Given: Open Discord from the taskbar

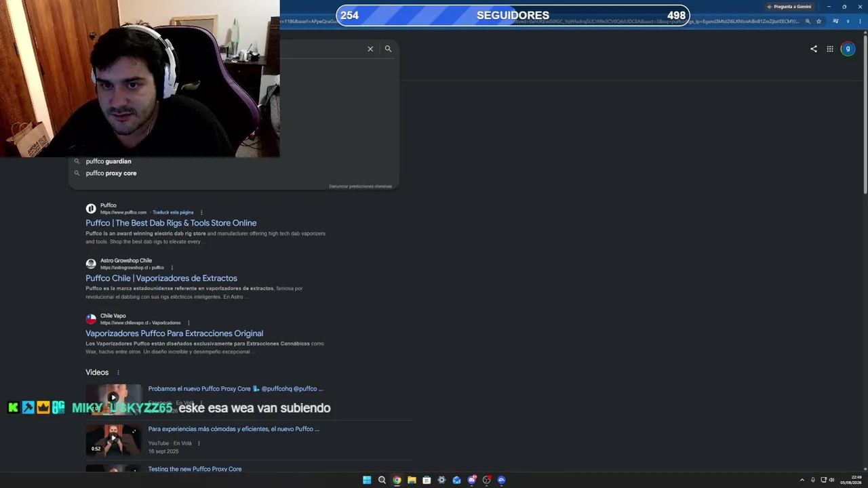Looking at the screenshot, I should 471,480.
